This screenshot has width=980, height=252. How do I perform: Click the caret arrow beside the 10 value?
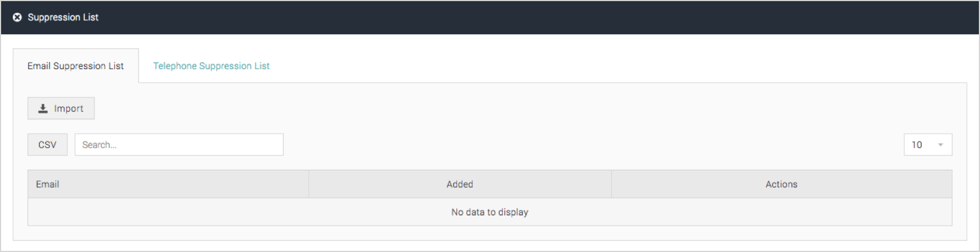tap(941, 145)
